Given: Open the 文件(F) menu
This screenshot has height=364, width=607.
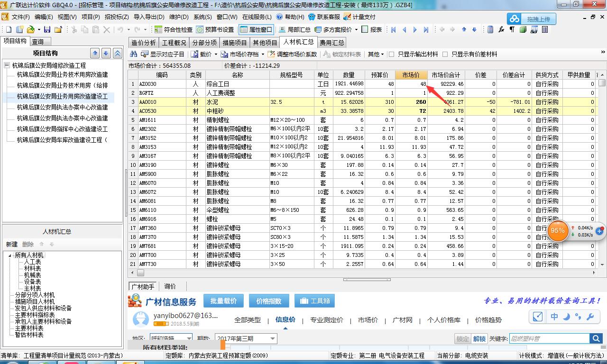Looking at the screenshot, I should pyautogui.click(x=21, y=17).
